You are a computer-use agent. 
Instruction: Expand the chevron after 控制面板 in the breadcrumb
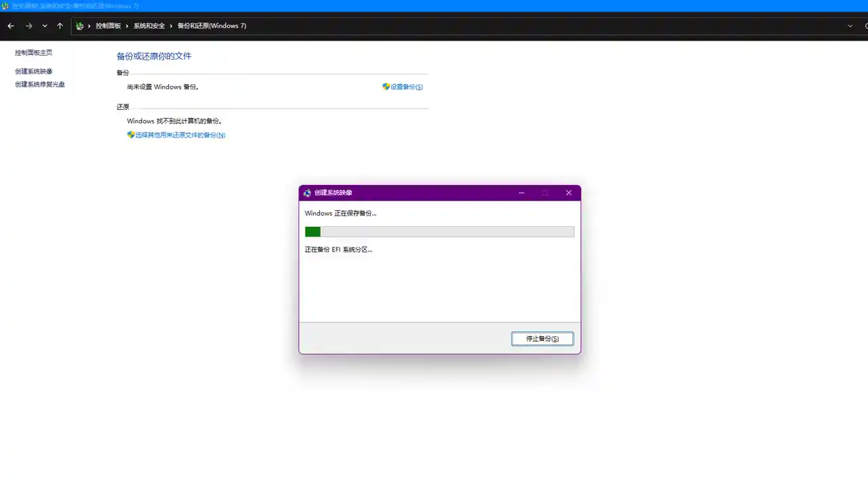pyautogui.click(x=127, y=26)
